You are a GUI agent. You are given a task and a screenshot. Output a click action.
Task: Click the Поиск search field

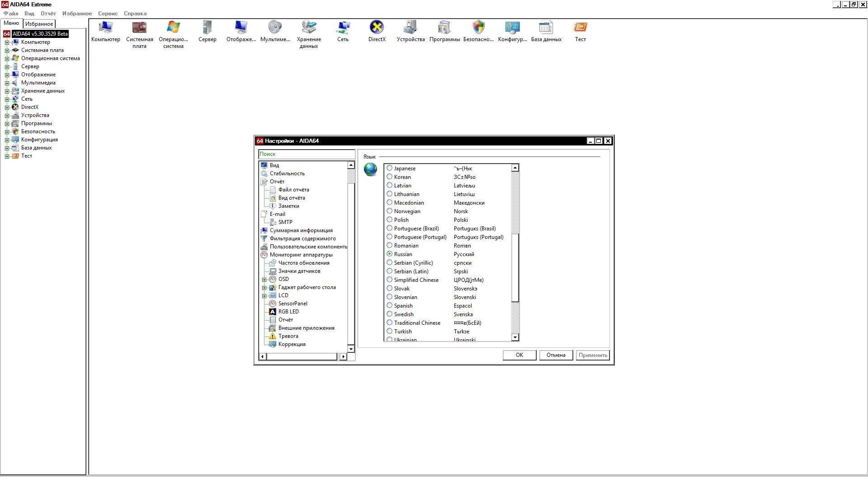pyautogui.click(x=307, y=154)
